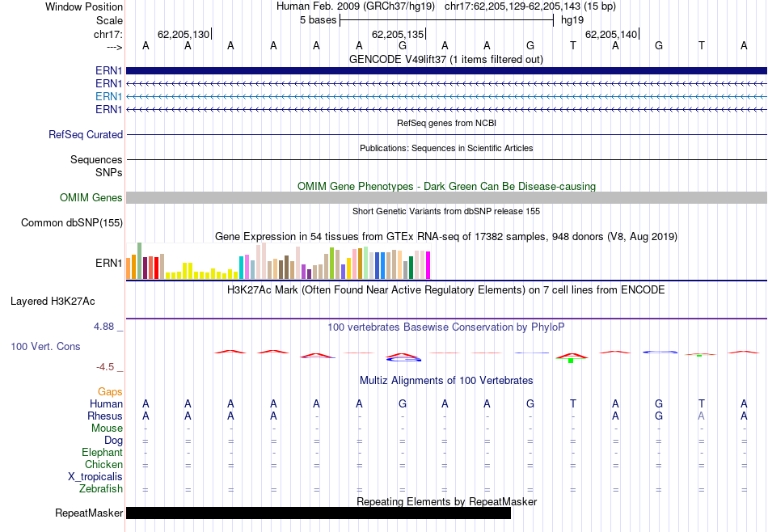The height and width of the screenshot is (532, 768).
Task: Select the X_tropicalis alignment row label
Action: tap(95, 477)
